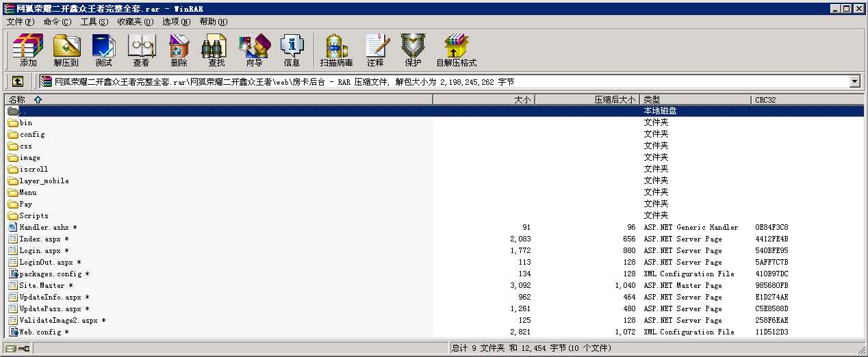Sort by the 名称 (Name) column header
This screenshot has height=357, width=868.
coord(218,100)
